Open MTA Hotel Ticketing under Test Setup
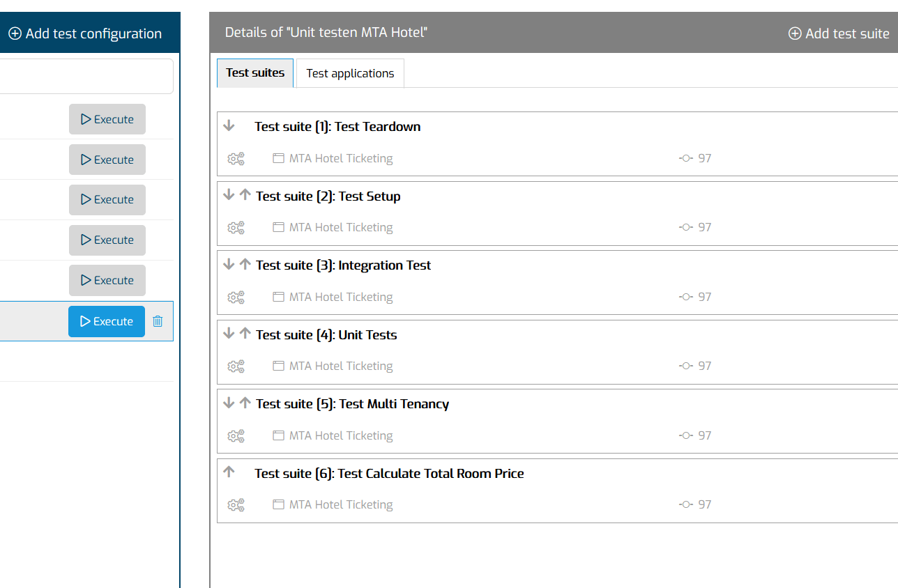The image size is (898, 588). click(x=333, y=227)
